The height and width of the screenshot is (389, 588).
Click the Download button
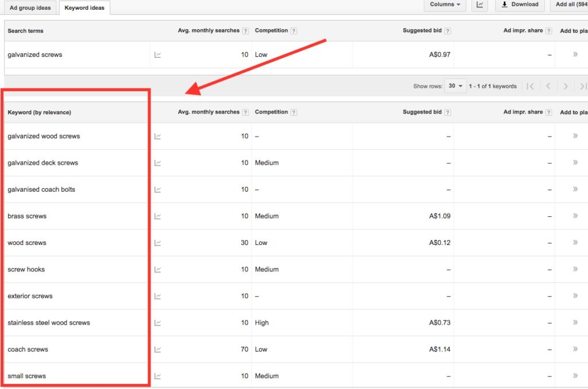[520, 5]
